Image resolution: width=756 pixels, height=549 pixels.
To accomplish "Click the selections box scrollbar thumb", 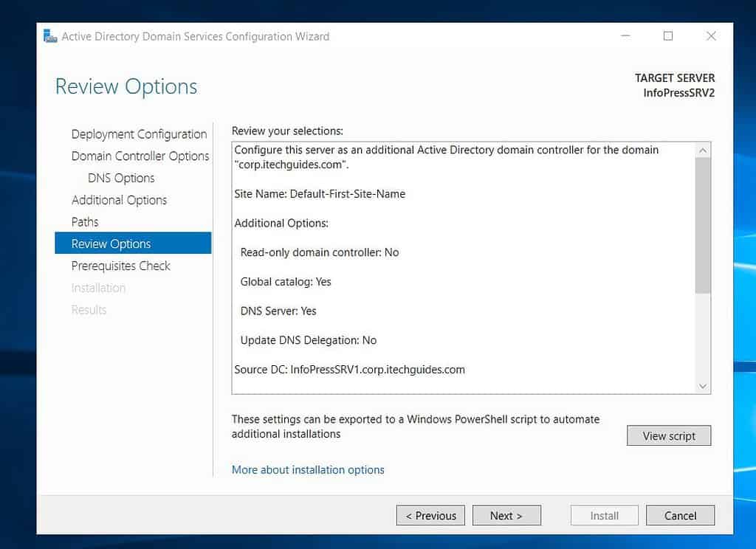I will pyautogui.click(x=703, y=226).
